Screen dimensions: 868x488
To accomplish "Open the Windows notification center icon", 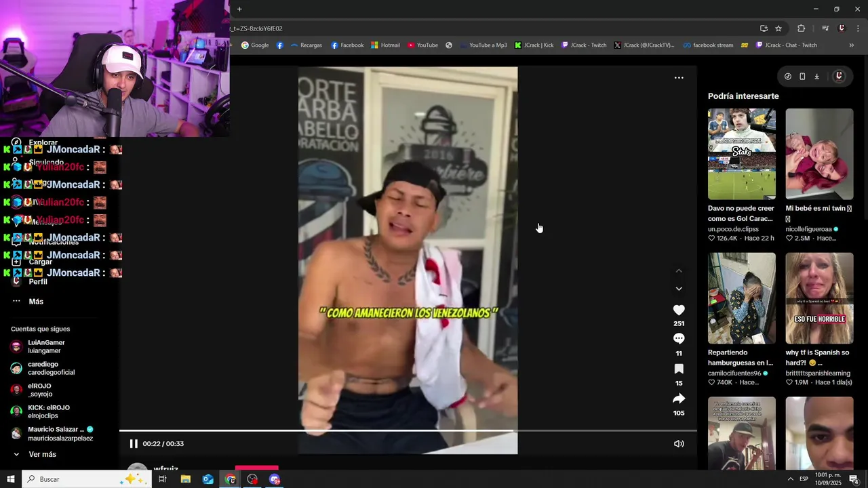I will (x=854, y=479).
